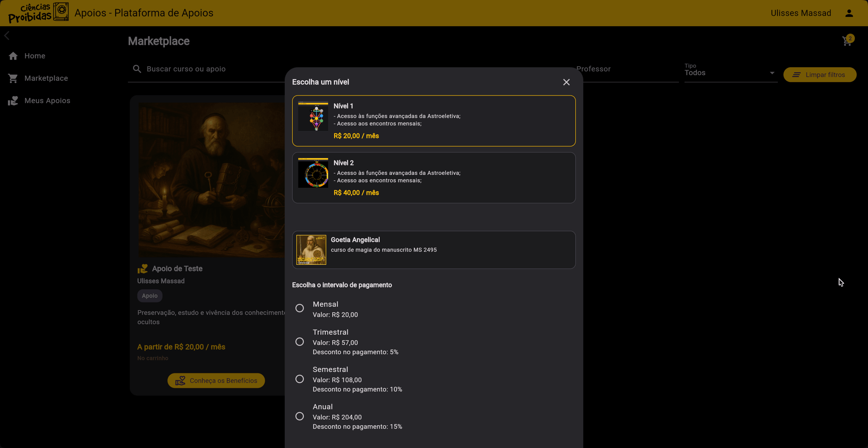
Task: Click the Ciências Proibidas logo
Action: (x=39, y=13)
